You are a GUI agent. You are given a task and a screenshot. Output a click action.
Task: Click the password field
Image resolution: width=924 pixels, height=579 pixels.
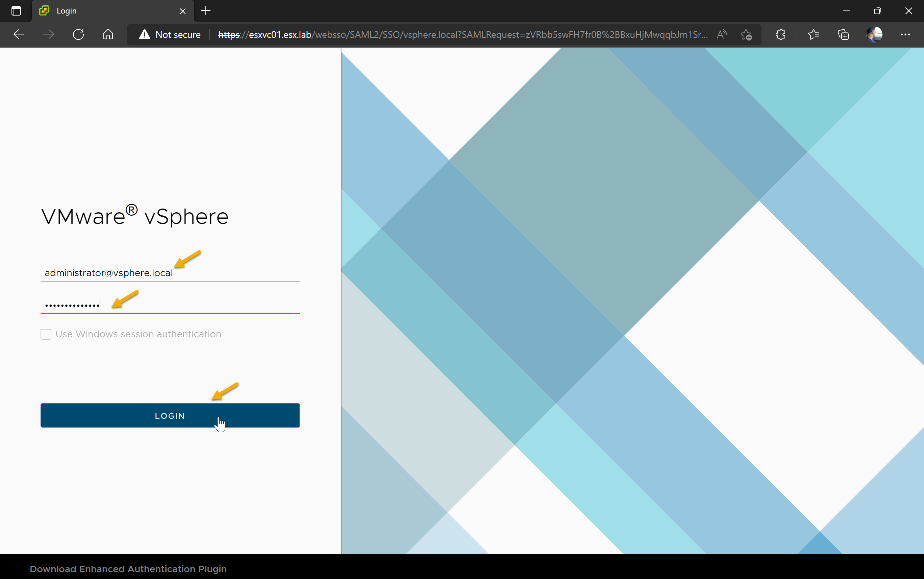[170, 305]
